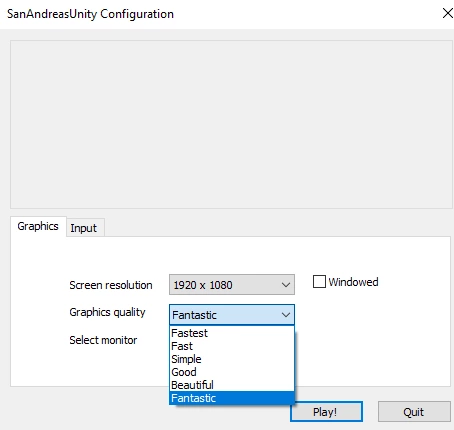Launch the game with Play! button
The width and height of the screenshot is (454, 430).
(x=326, y=412)
